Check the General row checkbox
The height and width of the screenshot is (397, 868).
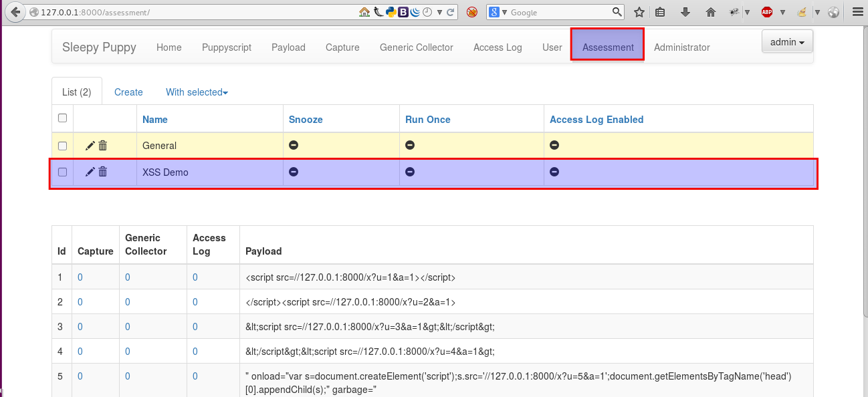pos(62,146)
